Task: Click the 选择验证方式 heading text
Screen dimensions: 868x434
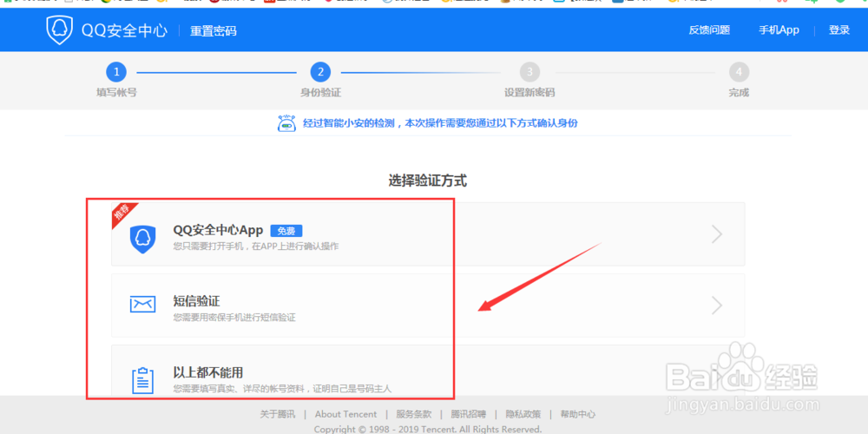Action: [x=427, y=181]
